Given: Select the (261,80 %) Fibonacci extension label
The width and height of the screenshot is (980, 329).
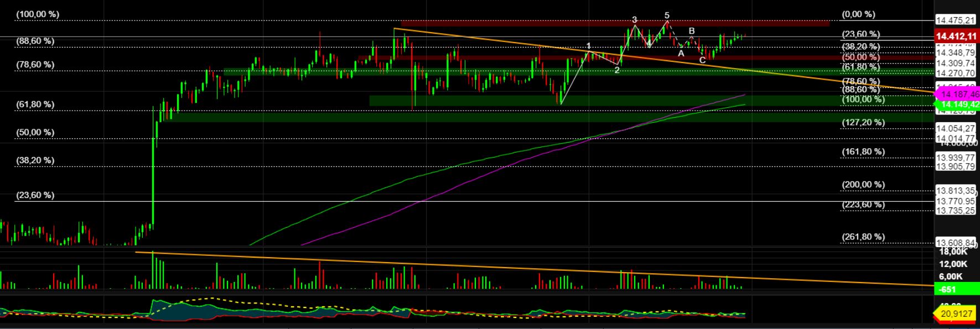Looking at the screenshot, I should coord(863,237).
